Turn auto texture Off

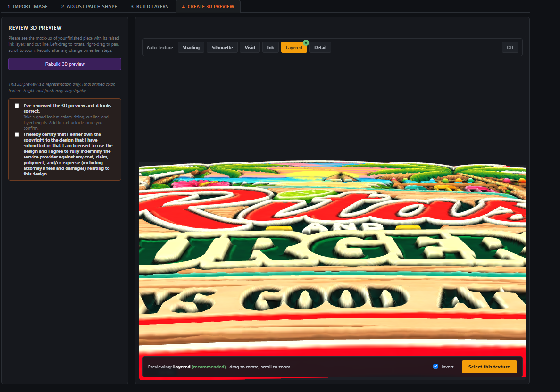[x=510, y=48]
